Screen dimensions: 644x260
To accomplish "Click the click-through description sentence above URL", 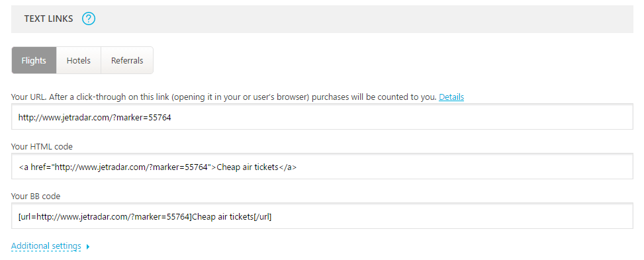I will pyautogui.click(x=224, y=97).
